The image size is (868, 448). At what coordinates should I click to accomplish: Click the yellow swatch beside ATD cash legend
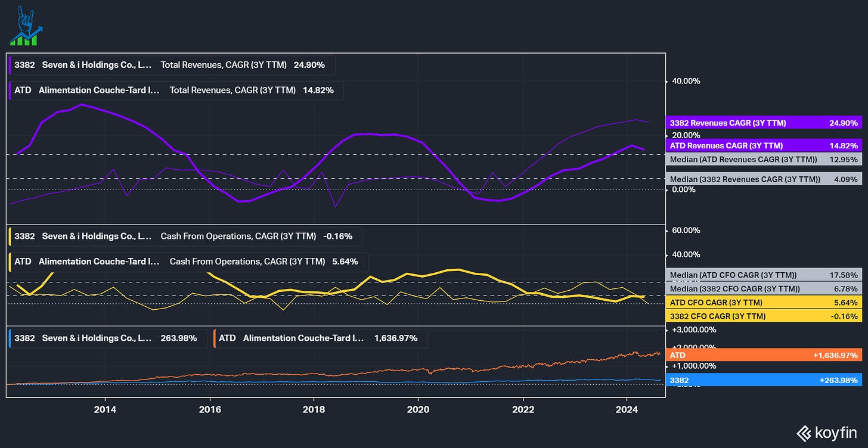(x=10, y=262)
